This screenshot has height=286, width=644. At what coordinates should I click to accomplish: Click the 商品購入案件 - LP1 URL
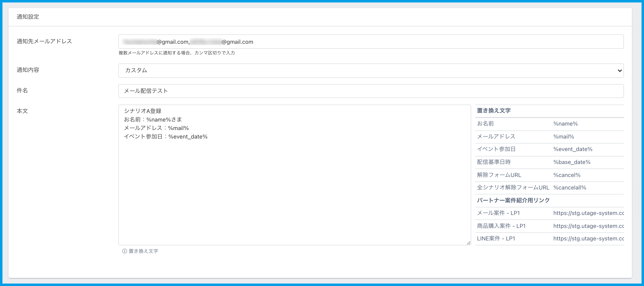pos(588,226)
